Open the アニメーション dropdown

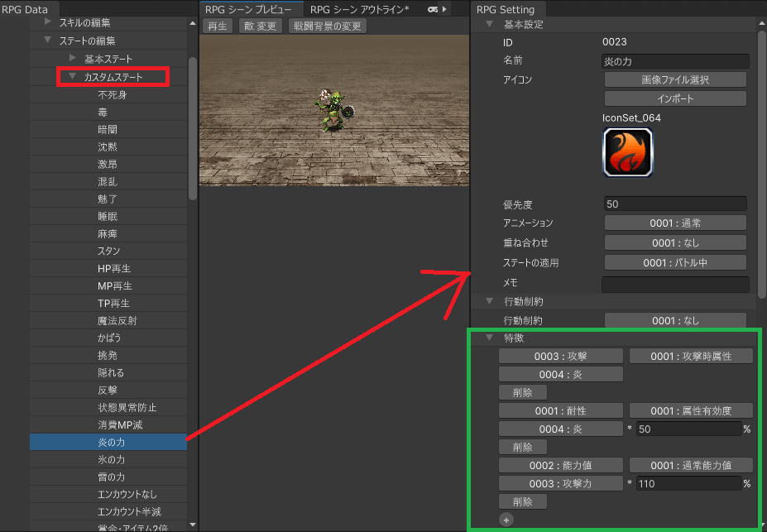675,223
